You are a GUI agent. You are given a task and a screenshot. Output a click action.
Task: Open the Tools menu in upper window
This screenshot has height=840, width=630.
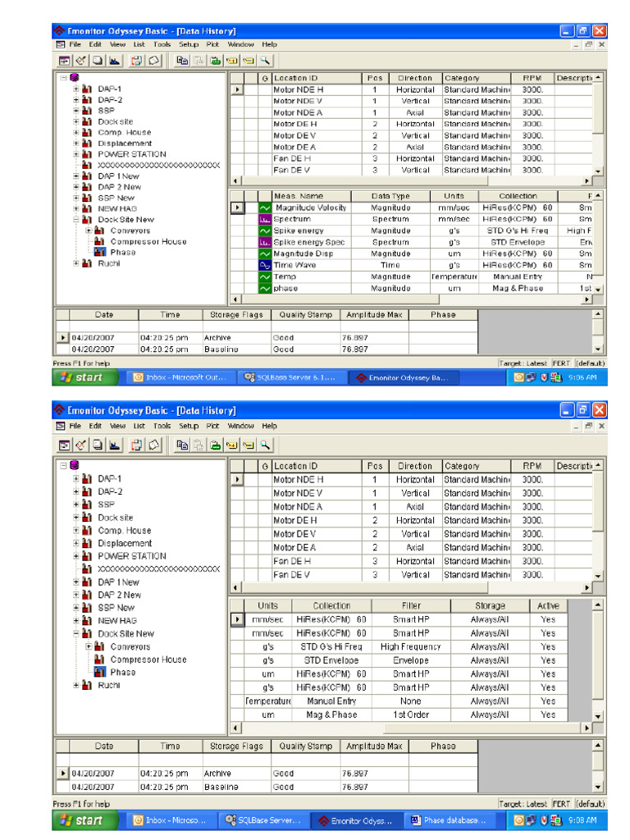coord(162,44)
